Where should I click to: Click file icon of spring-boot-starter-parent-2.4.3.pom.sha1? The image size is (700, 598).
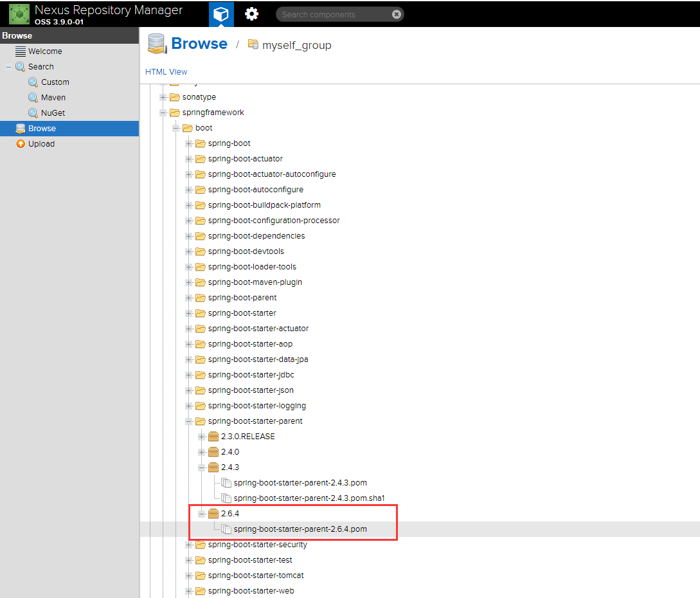coord(226,498)
